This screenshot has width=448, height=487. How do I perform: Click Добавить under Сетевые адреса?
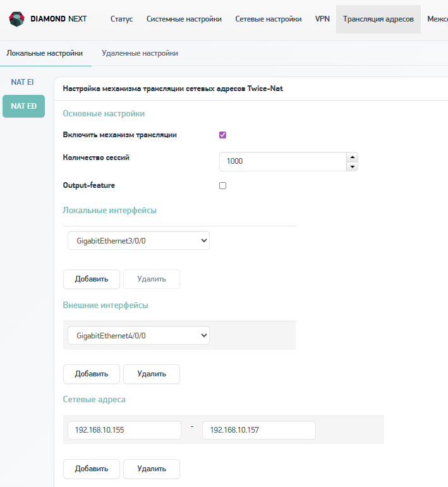pos(92,469)
